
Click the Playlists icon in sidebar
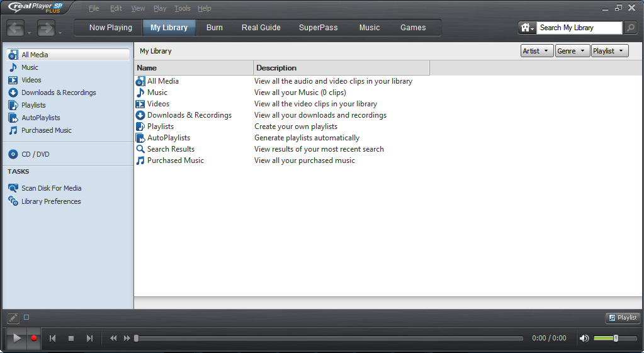pos(13,105)
